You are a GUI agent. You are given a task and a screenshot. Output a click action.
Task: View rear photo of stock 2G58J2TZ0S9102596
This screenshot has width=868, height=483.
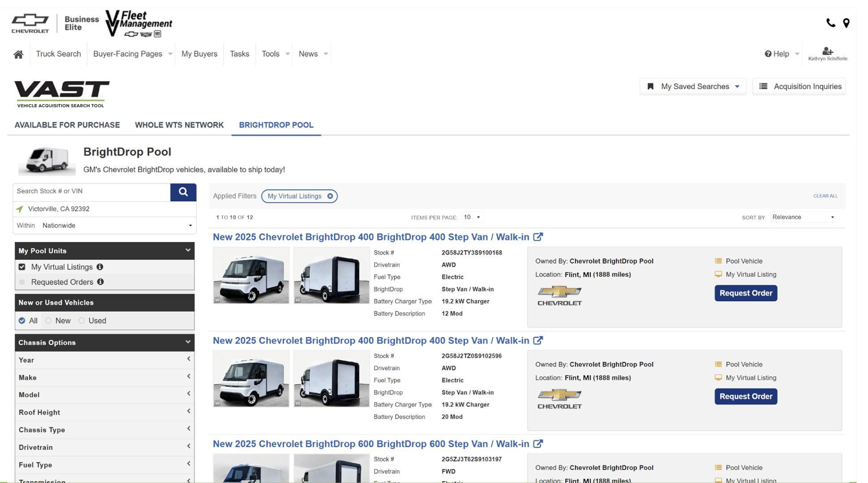[332, 379]
